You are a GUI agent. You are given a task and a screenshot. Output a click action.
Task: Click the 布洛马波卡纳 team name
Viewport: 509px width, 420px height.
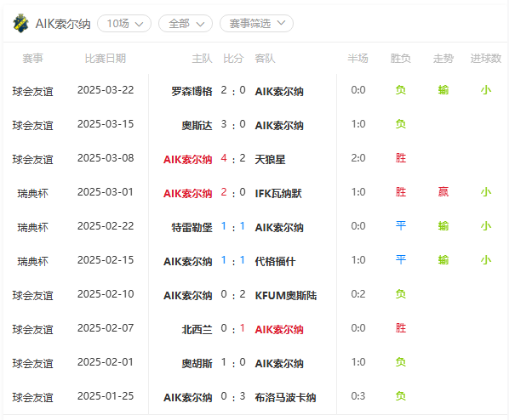tap(285, 398)
